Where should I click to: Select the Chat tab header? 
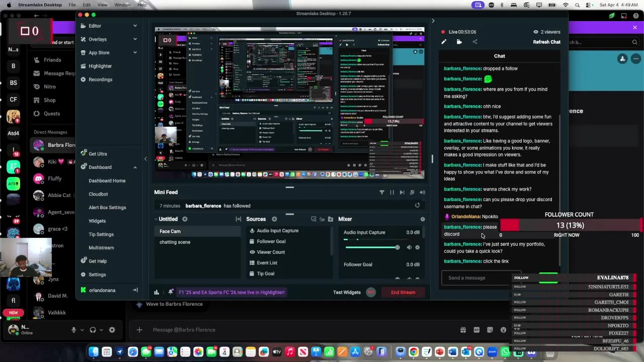point(499,56)
